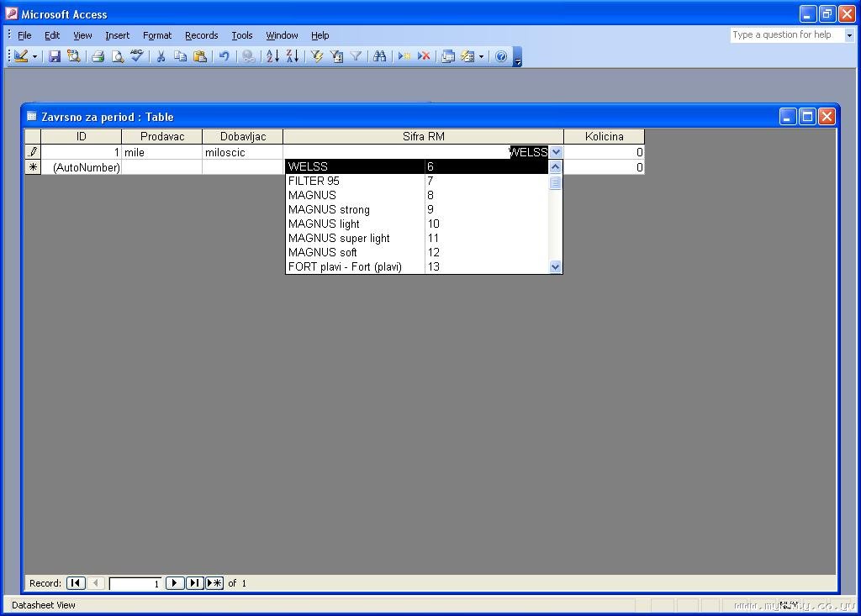Open the View mode dropdown arrow

(x=34, y=56)
